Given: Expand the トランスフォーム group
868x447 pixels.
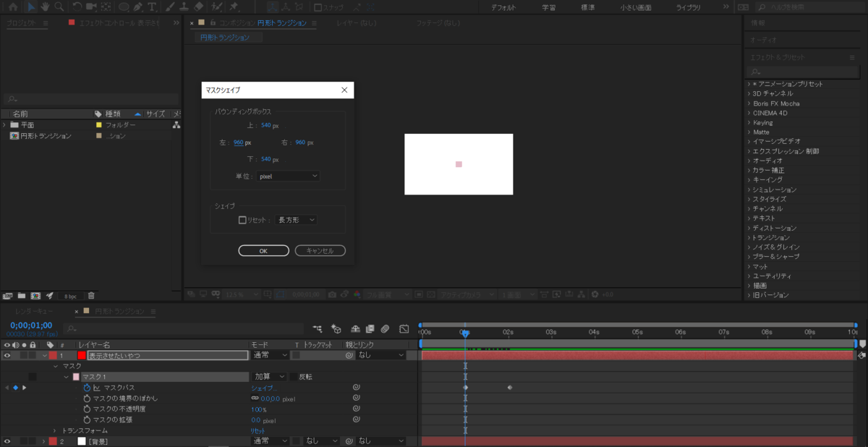Looking at the screenshot, I should [x=55, y=430].
